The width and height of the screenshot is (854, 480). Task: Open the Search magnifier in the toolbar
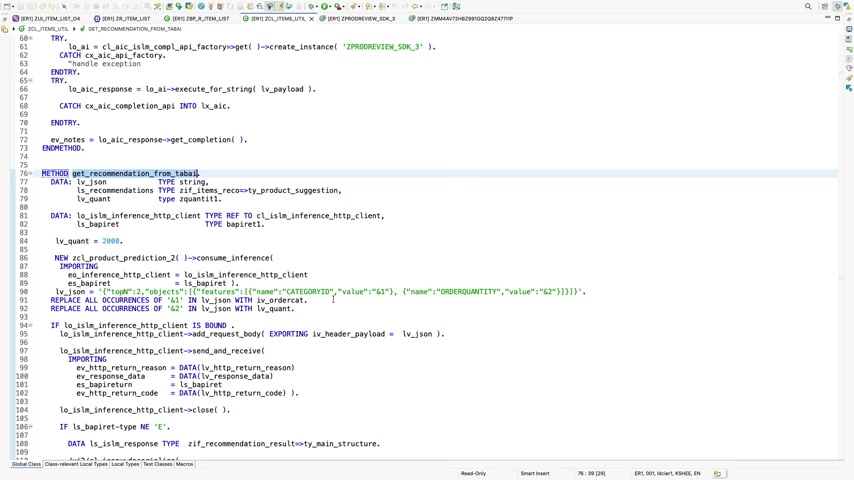tap(808, 7)
